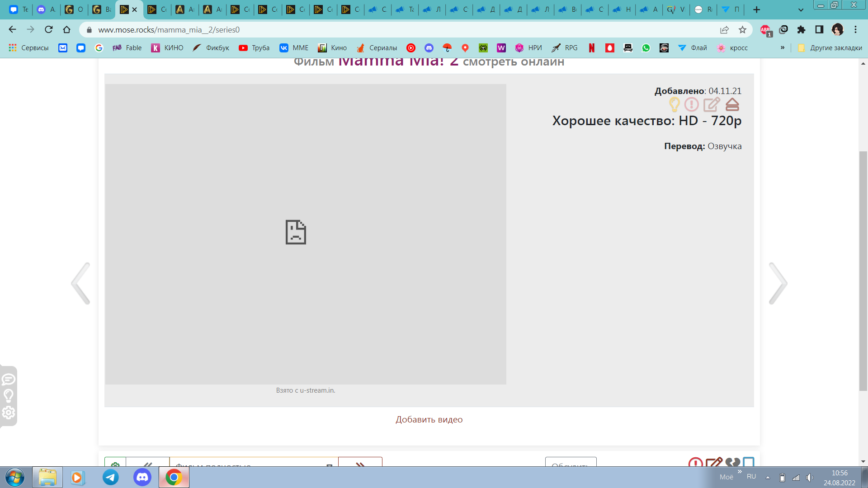Bookmark this page with star icon
Image resolution: width=868 pixels, height=488 pixels.
pos(742,30)
